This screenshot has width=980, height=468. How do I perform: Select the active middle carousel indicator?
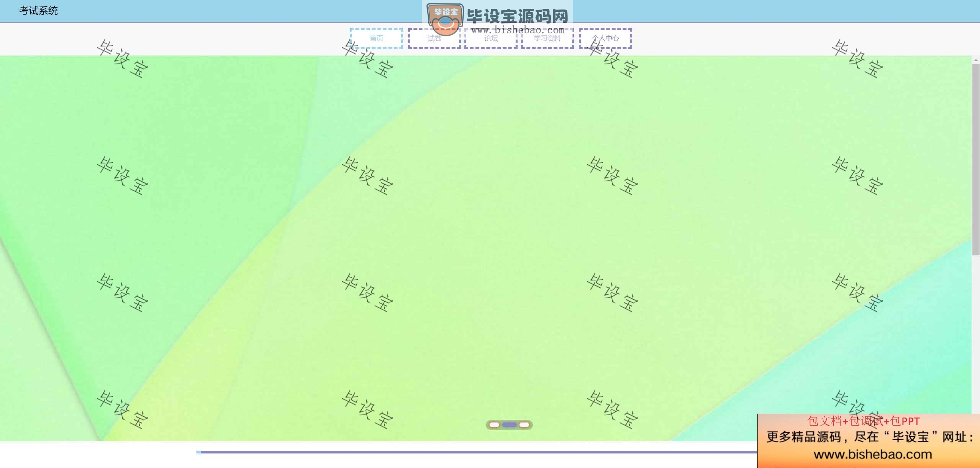tap(509, 425)
